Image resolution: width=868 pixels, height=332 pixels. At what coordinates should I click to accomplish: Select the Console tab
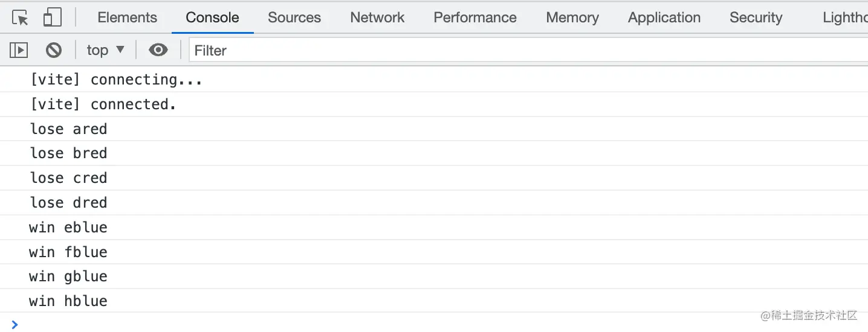point(212,18)
